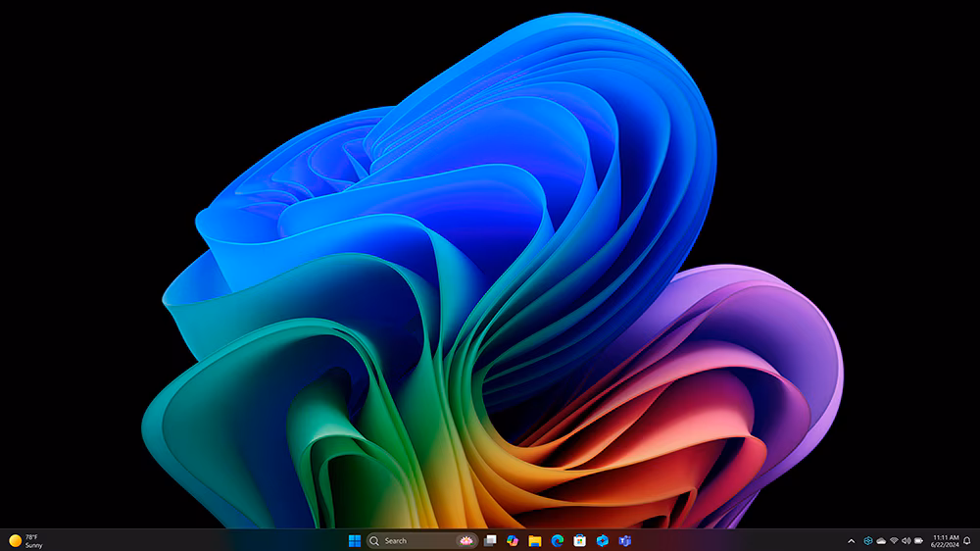
Task: Open the Microsoft Store app
Action: [580, 540]
